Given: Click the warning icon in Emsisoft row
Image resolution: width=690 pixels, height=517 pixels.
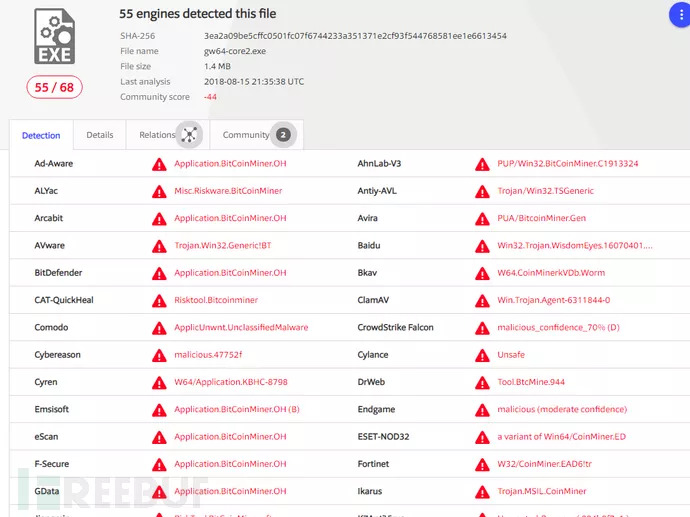Looking at the screenshot, I should (159, 410).
